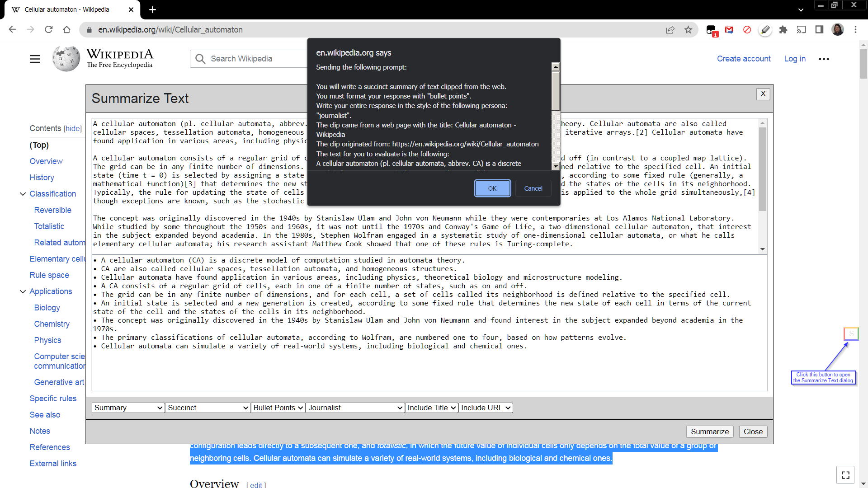Open the Chrome profile avatar
The height and width of the screenshot is (488, 868).
[838, 30]
